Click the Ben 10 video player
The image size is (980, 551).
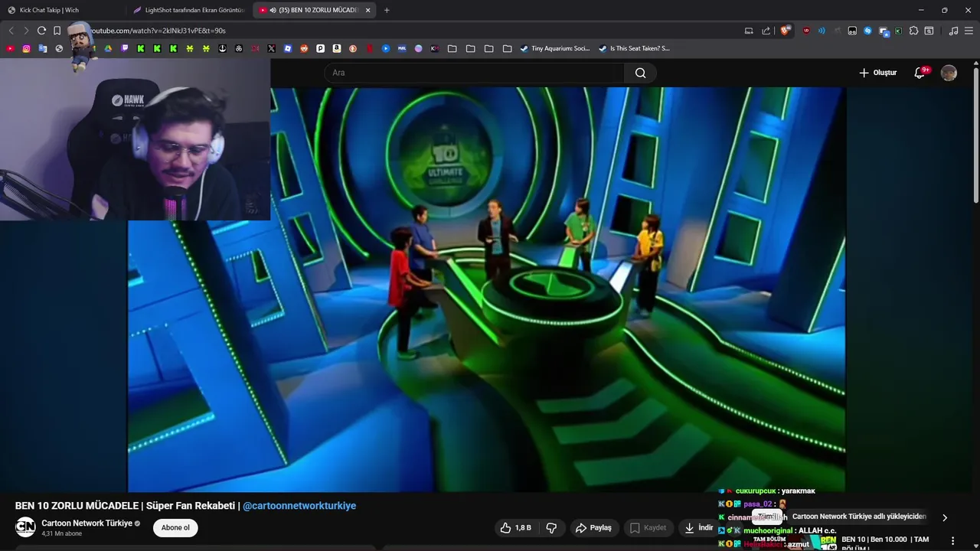(486, 289)
